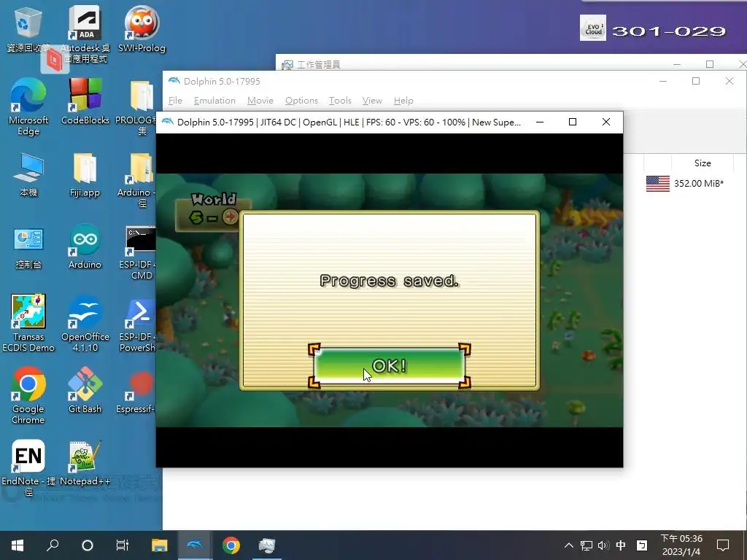Viewport: 747px width, 560px height.
Task: Switch to Dolphin in the taskbar
Action: [195, 545]
